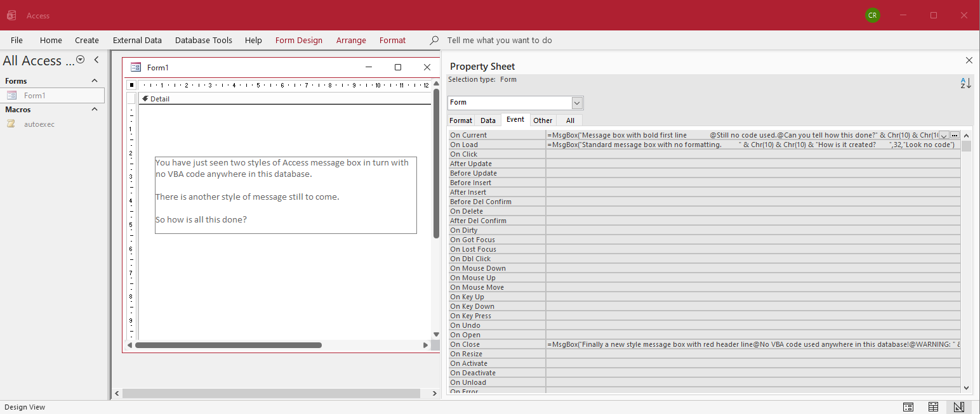
Task: Open All Access Objects navigation menu arrow
Action: [81, 60]
